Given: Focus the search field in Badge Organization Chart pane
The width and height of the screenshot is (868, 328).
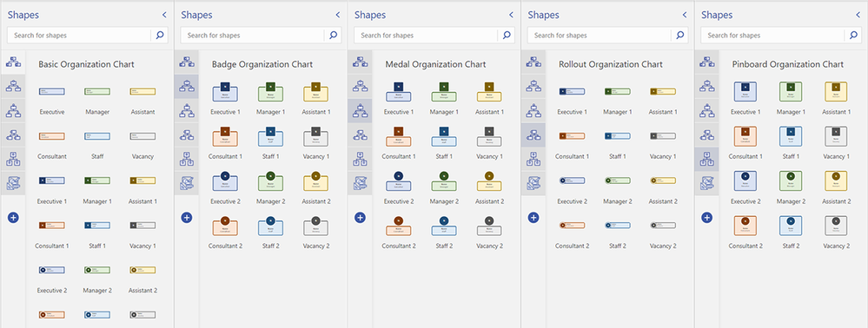Looking at the screenshot, I should tap(252, 36).
